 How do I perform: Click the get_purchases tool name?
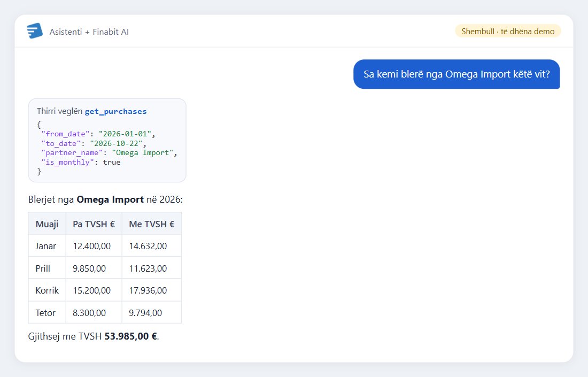click(115, 111)
